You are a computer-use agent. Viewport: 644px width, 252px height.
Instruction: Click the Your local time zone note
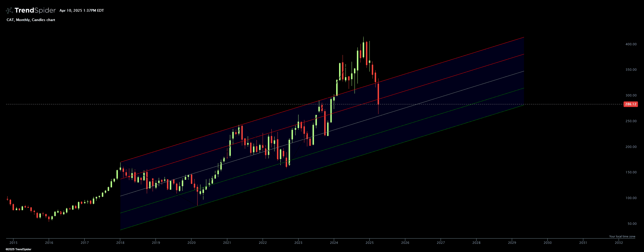tap(622, 237)
